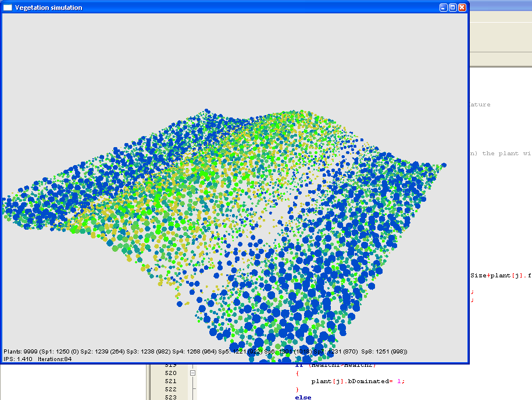The width and height of the screenshot is (532, 400).
Task: Click the 'Plants: 9999' status text
Action: (20, 352)
